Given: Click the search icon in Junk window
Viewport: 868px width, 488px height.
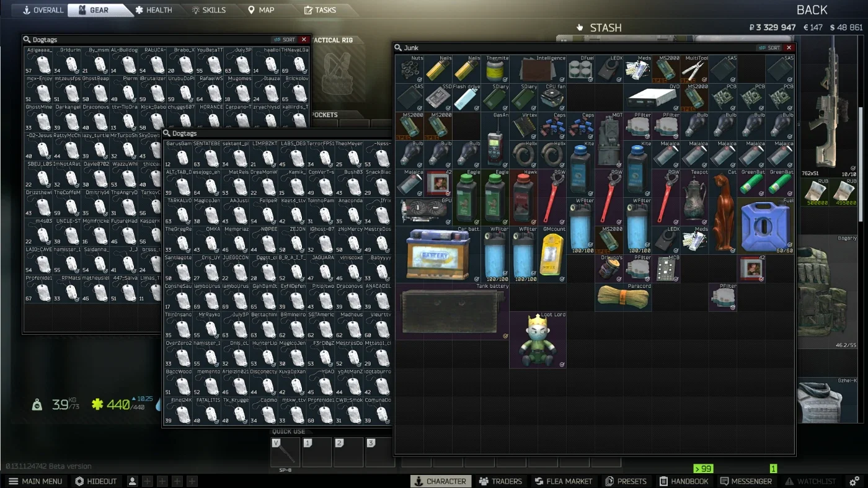Looking at the screenshot, I should point(399,48).
